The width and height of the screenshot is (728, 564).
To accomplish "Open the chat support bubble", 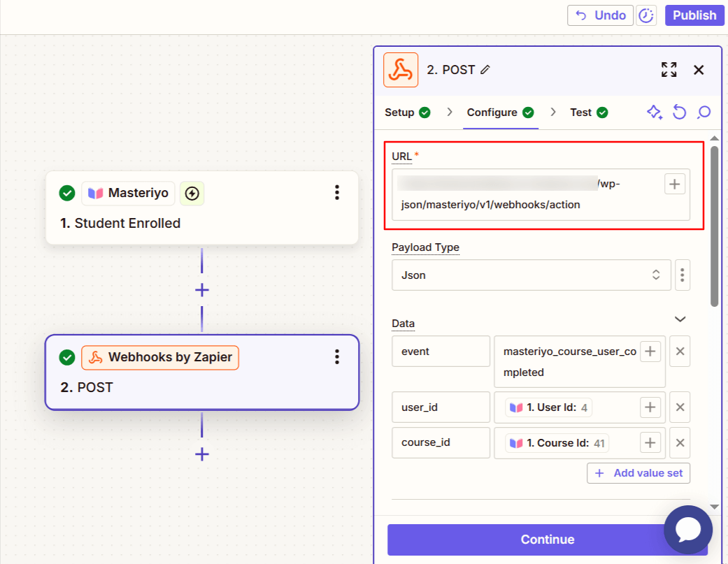I will 688,530.
